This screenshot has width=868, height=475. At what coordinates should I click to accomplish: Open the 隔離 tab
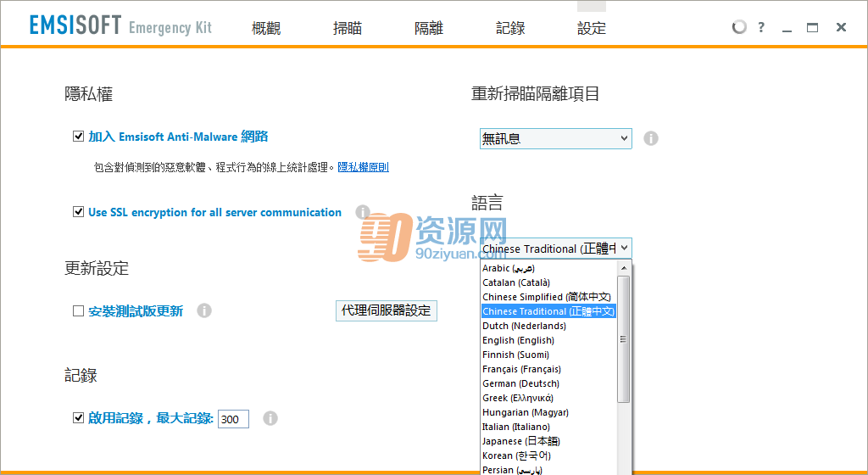[429, 28]
